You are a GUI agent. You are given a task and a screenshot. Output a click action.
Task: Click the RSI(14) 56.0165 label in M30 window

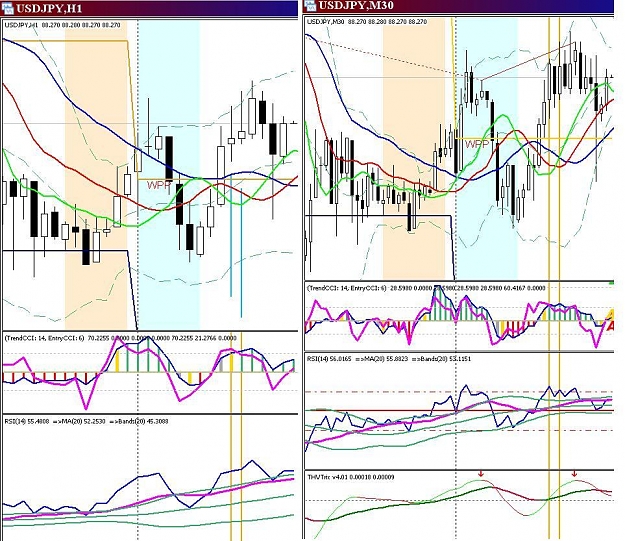point(389,359)
